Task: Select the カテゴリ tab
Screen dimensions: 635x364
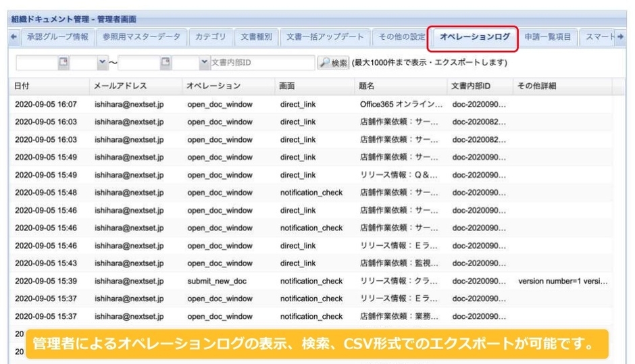Action: pyautogui.click(x=211, y=37)
